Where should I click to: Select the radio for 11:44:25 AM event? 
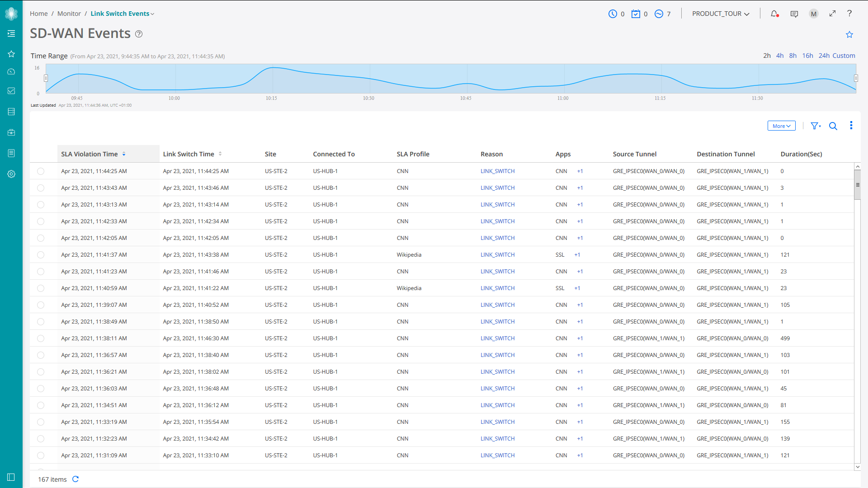(x=41, y=171)
